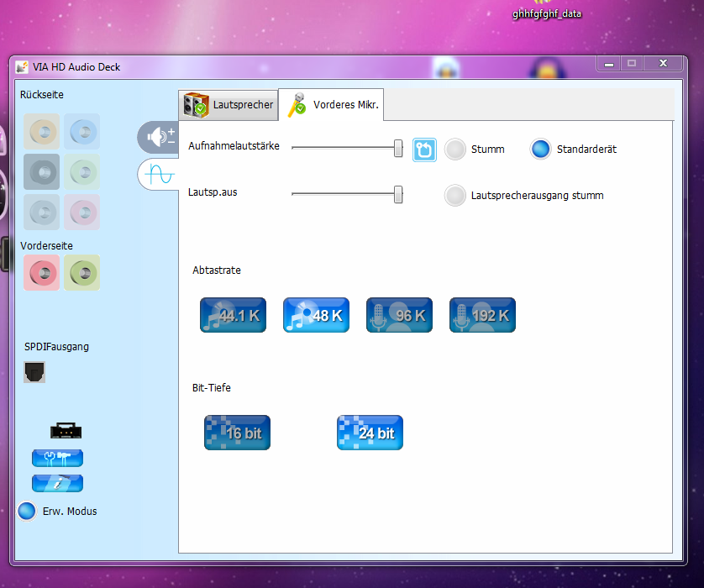Set sample rate to 48 K

pyautogui.click(x=316, y=315)
